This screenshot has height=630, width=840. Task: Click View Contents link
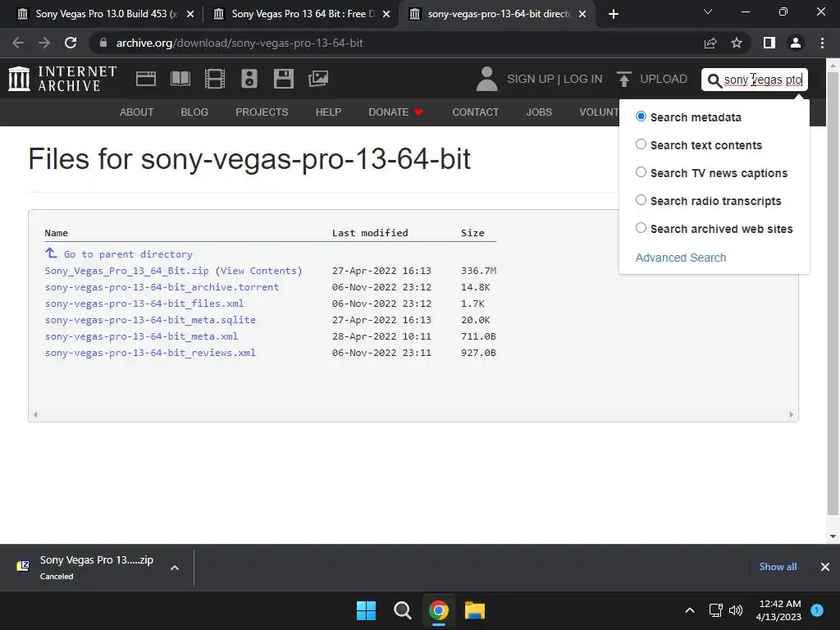(x=258, y=271)
